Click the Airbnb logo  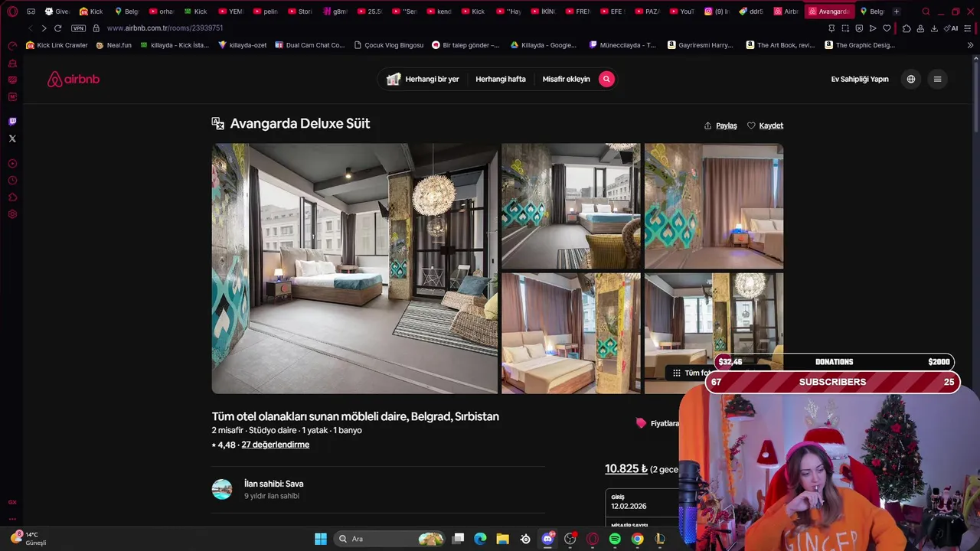pos(73,79)
